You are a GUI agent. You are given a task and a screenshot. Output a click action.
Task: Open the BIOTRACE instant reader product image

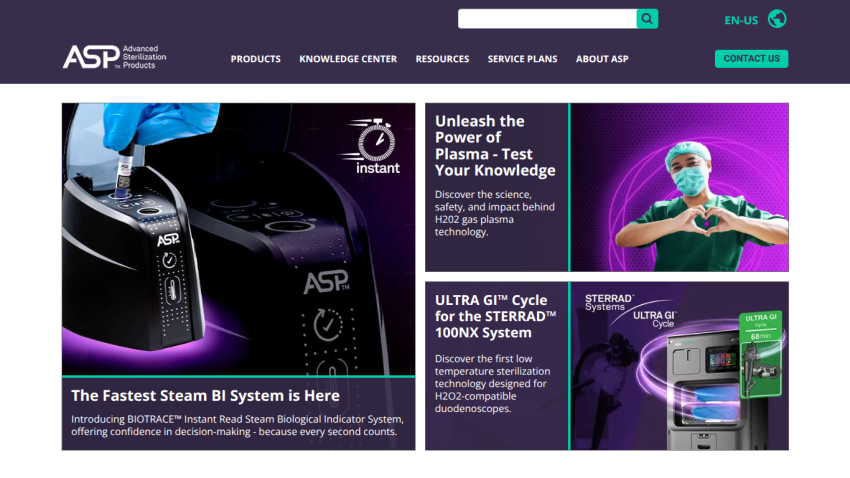coord(239,239)
